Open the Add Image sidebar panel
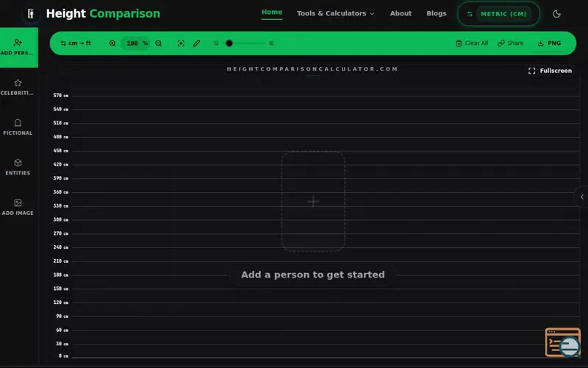 tap(18, 208)
